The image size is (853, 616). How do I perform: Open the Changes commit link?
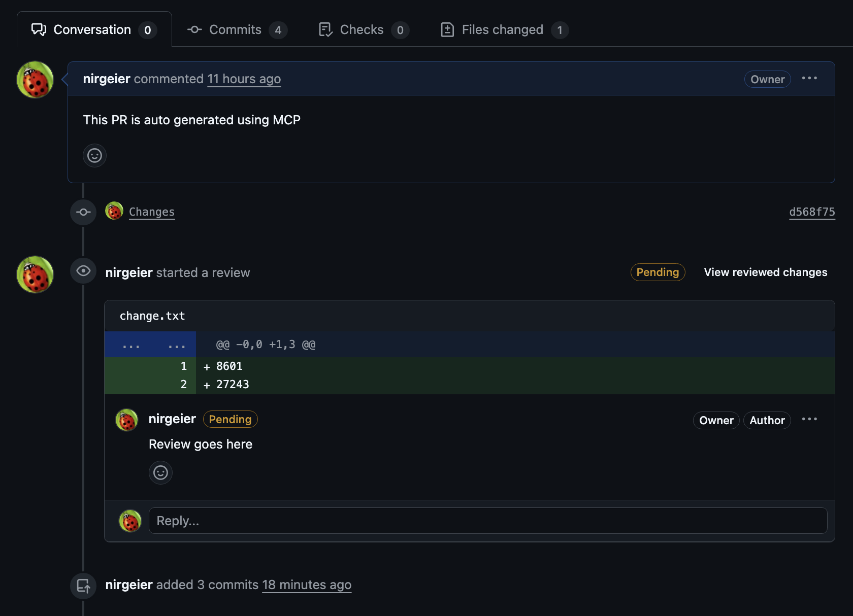152,212
